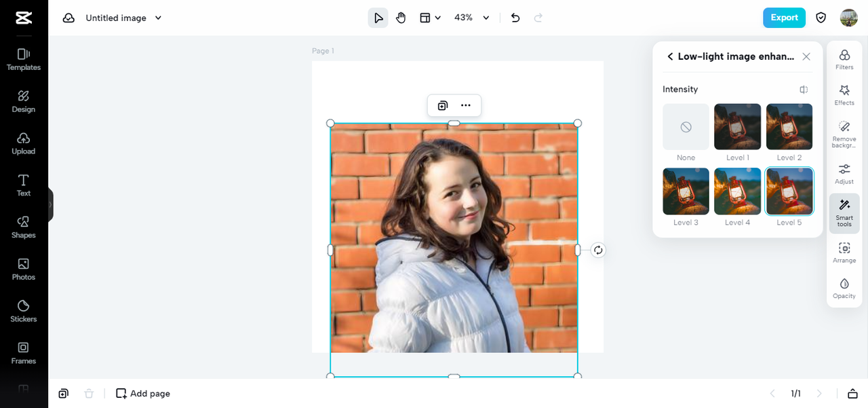Open the 43% zoom level dropdown
Viewport: 868px width, 408px height.
pyautogui.click(x=471, y=18)
